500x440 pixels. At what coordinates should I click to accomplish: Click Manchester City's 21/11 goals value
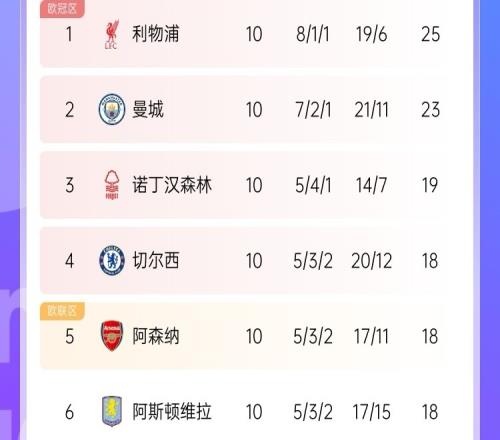coord(371,110)
